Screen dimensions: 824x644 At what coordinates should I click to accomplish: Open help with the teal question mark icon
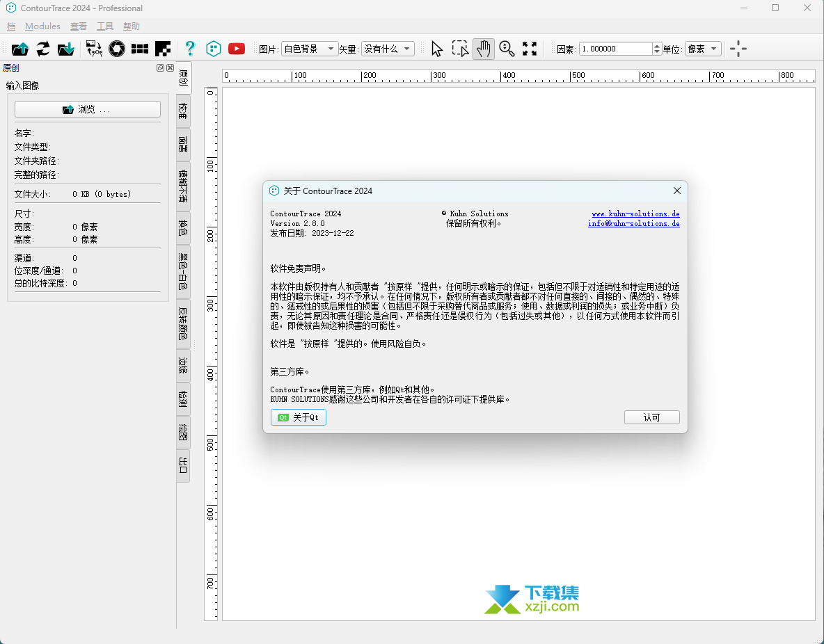[190, 49]
